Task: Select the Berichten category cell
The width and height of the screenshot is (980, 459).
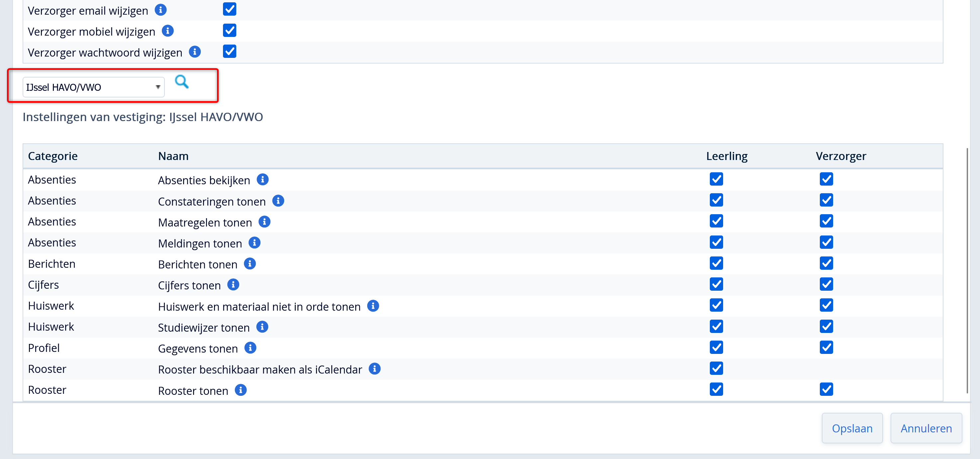Action: (x=52, y=263)
